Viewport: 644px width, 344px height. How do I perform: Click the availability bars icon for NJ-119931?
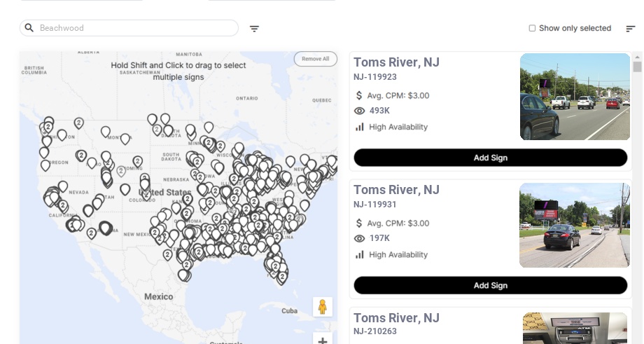coord(360,254)
